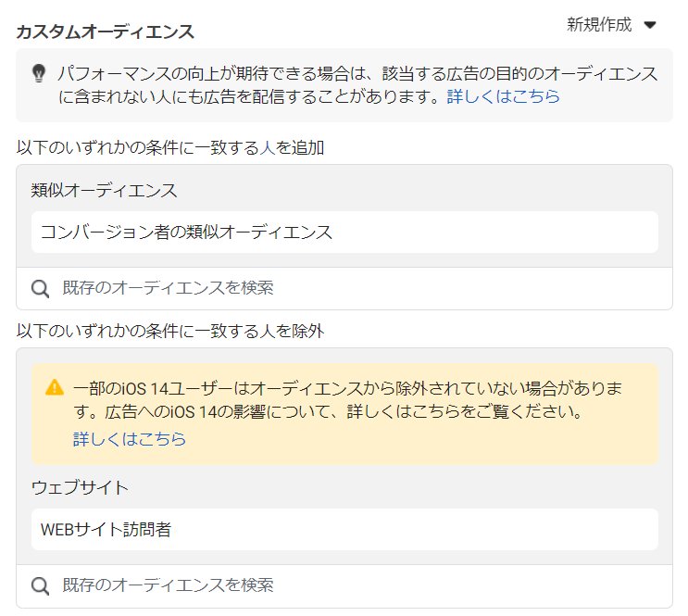Click the blue 人 link in the inclusion heading
This screenshot has height=616, width=688.
(268, 147)
